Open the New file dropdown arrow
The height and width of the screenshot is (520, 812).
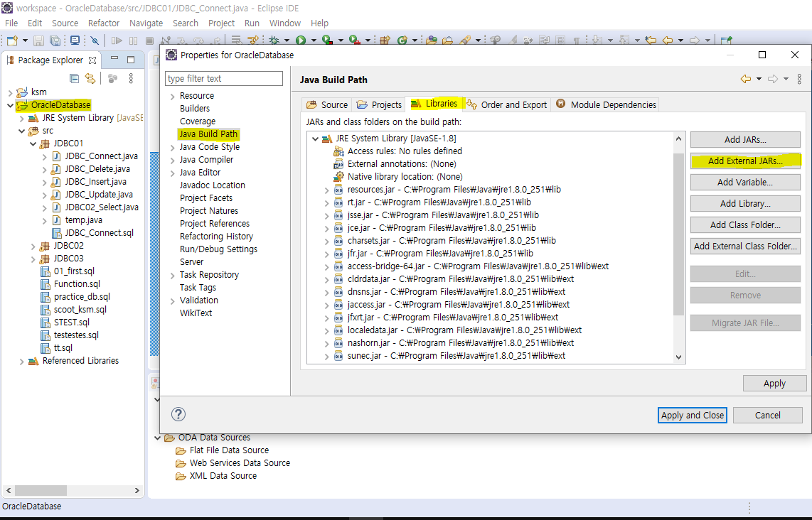25,40
